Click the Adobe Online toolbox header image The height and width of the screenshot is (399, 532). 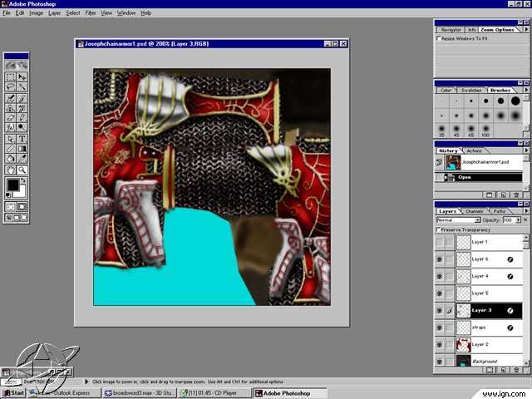click(x=17, y=65)
